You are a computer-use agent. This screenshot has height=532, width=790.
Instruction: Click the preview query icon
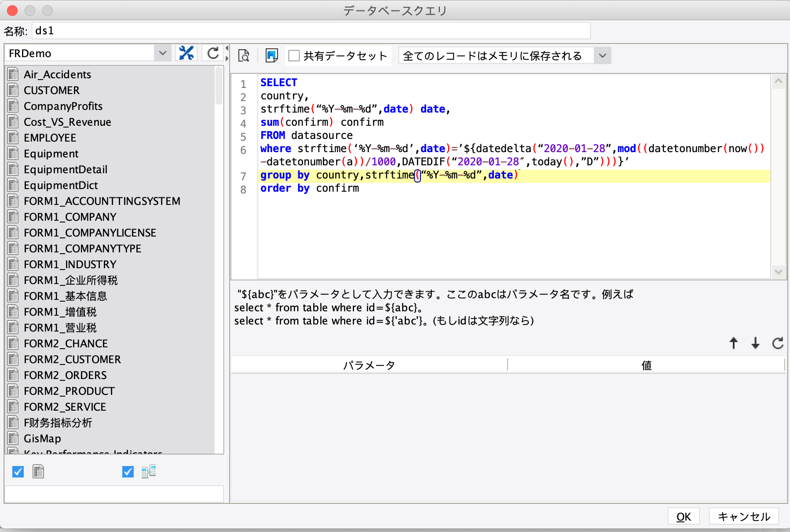(x=244, y=55)
